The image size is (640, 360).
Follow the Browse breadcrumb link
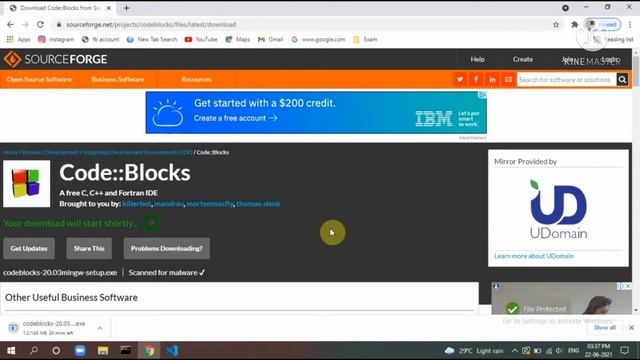(31, 152)
